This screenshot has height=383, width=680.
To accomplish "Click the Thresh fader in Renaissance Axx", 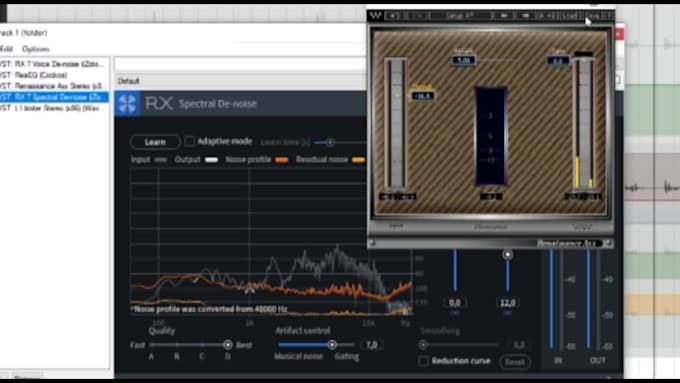I will click(x=396, y=124).
